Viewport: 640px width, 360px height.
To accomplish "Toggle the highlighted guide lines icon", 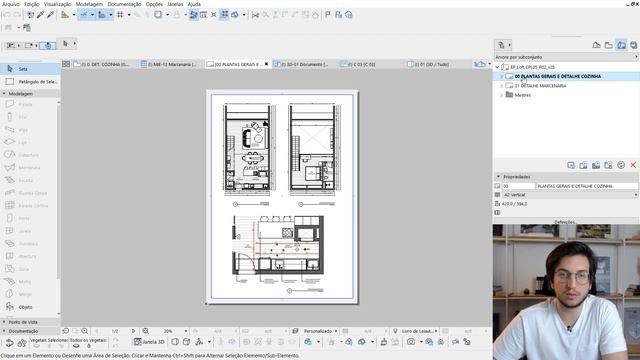I will coord(84,15).
